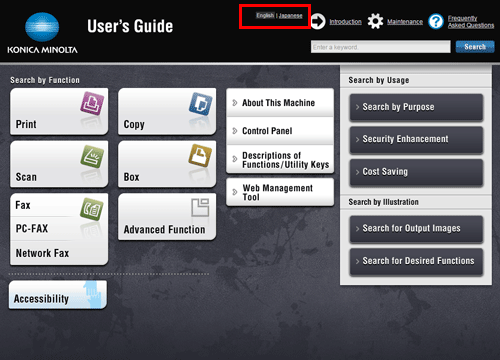Open the Web Management Tool topic
The height and width of the screenshot is (360, 500).
(280, 192)
